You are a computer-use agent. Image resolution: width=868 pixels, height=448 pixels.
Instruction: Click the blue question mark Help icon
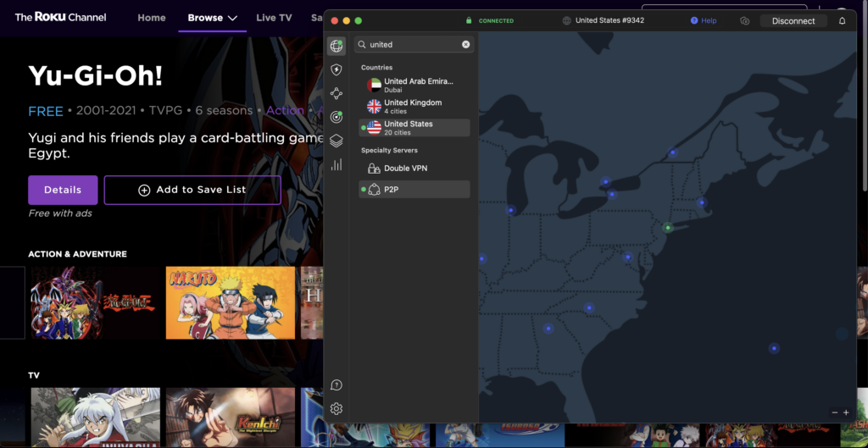tap(694, 20)
